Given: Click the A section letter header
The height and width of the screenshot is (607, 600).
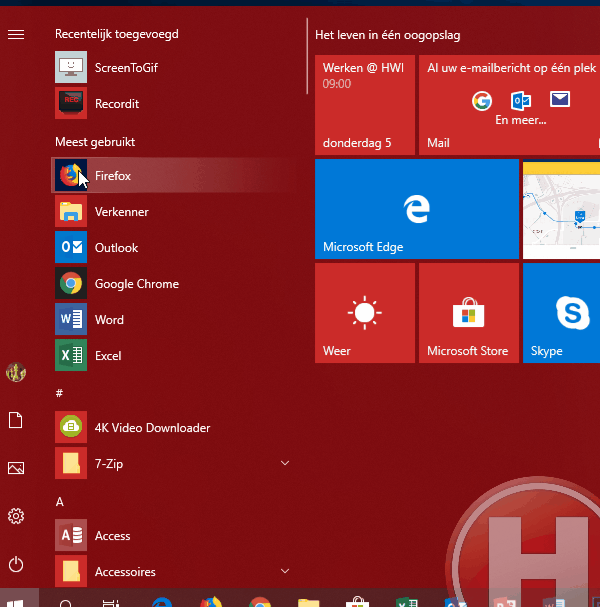Looking at the screenshot, I should (x=60, y=502).
